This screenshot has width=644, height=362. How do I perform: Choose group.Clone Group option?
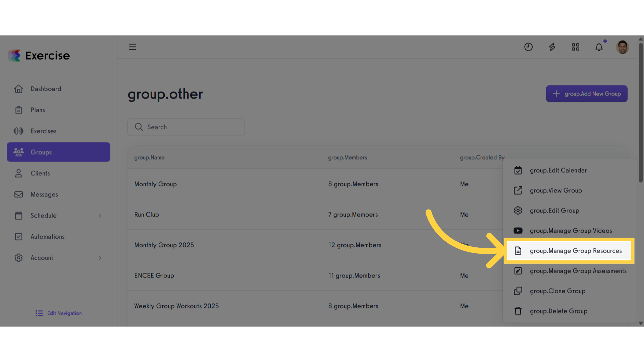[557, 291]
